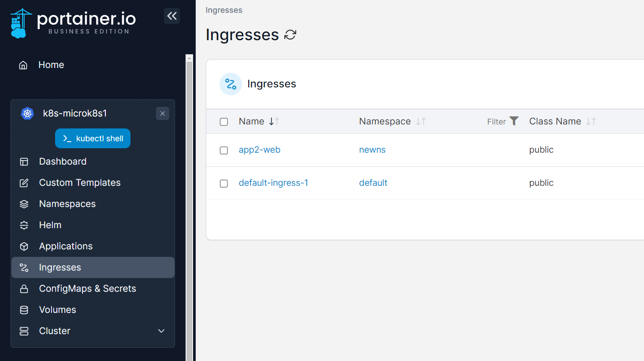Open the Namespace filter funnel icon
The image size is (644, 361).
pos(514,121)
